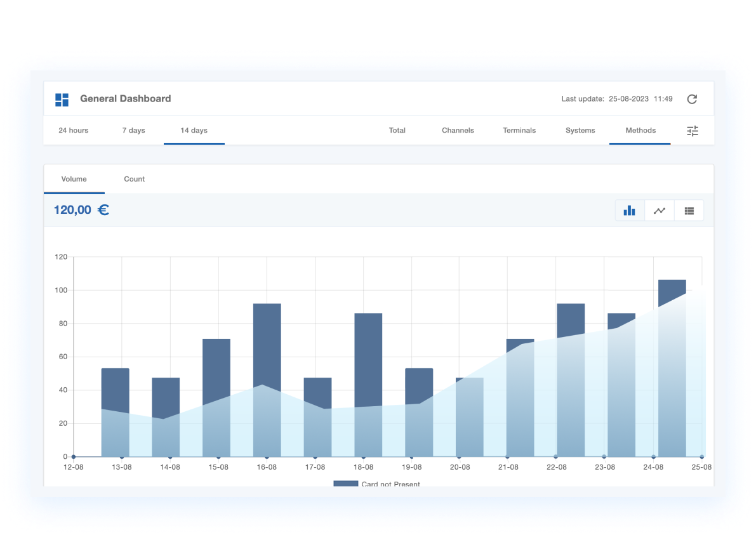Open the Channels tab

458,131
